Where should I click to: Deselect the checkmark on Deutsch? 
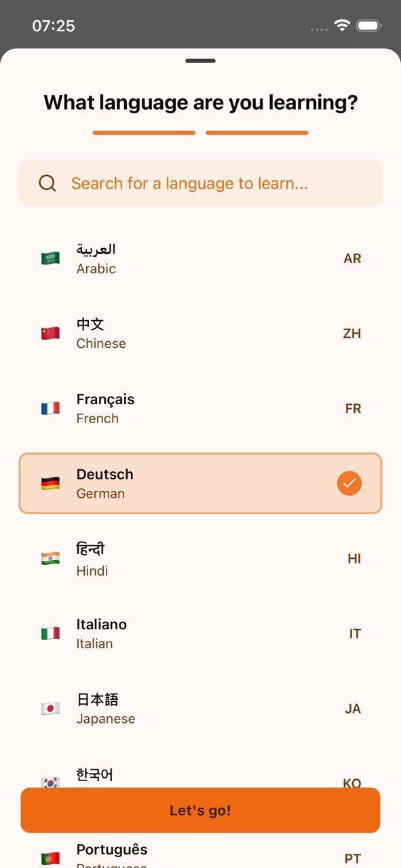(x=349, y=483)
